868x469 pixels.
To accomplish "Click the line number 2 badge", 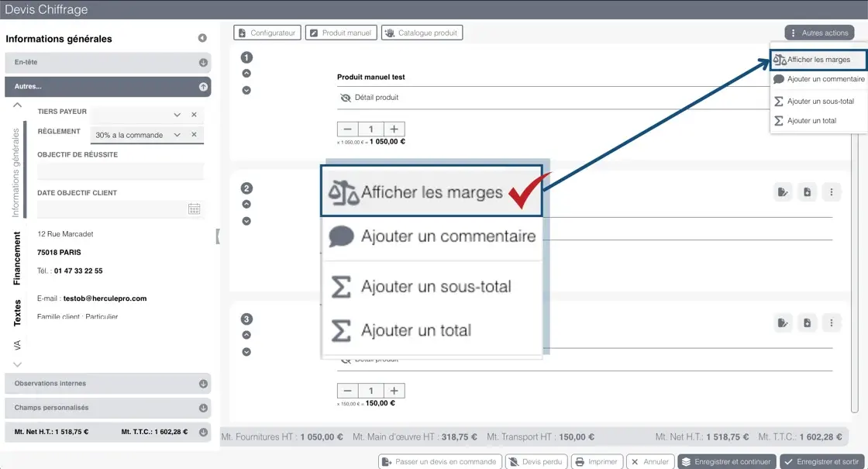I will tap(247, 188).
